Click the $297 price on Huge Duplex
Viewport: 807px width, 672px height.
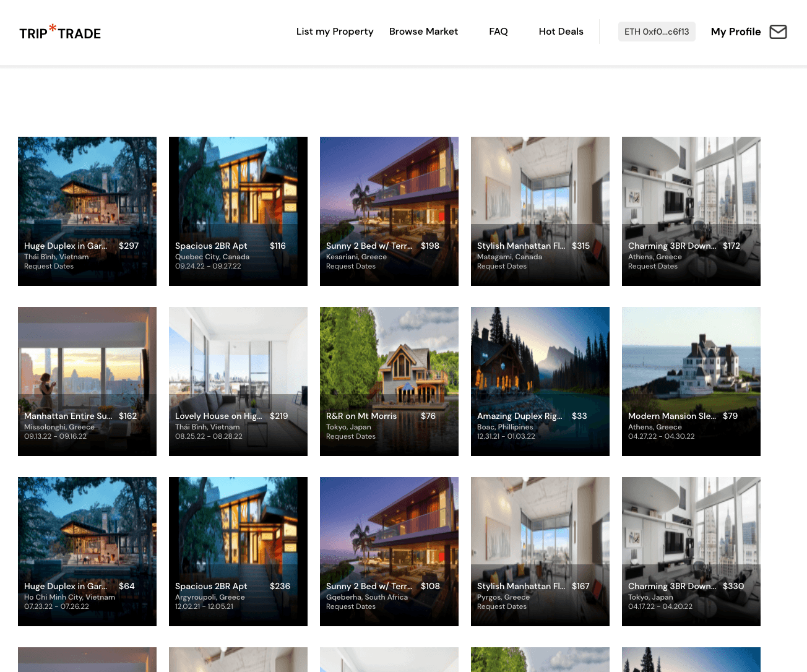(x=129, y=246)
